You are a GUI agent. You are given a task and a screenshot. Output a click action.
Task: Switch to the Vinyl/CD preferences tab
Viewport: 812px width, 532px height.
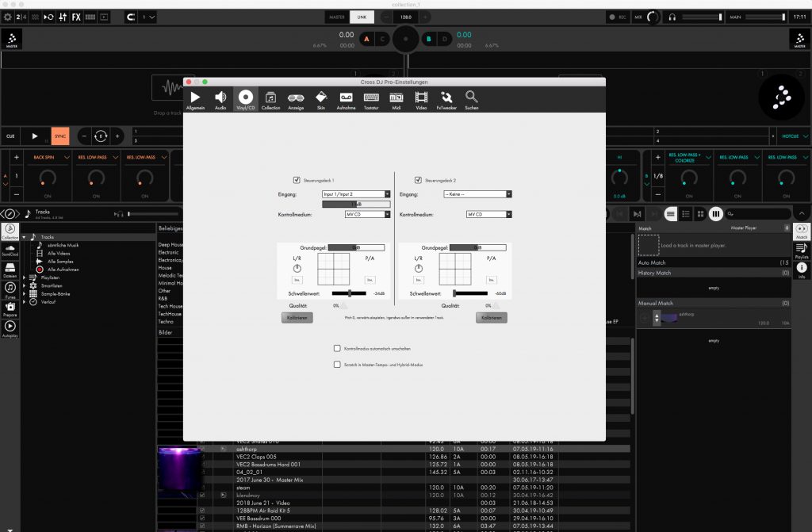click(x=246, y=97)
